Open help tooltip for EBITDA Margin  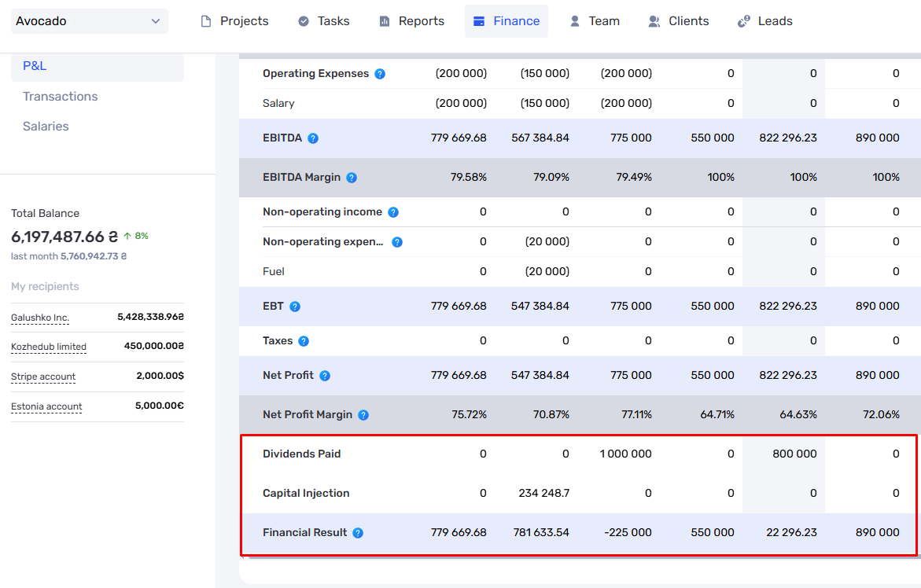tap(352, 178)
